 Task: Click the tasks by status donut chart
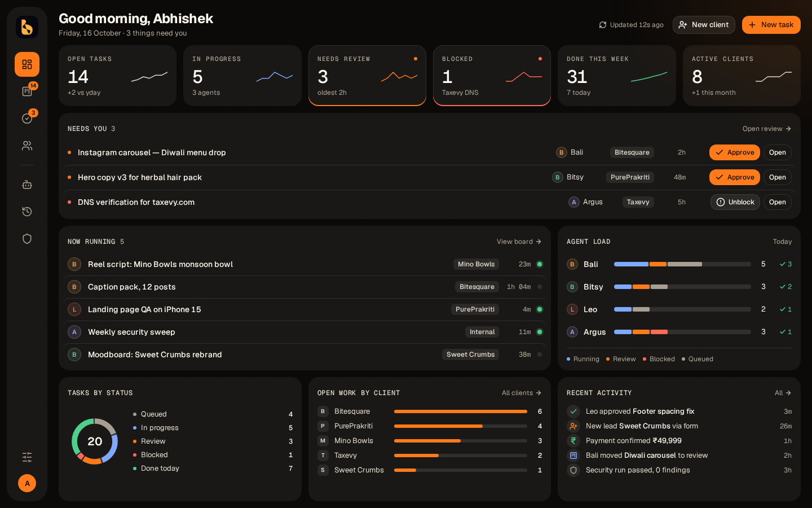(x=95, y=441)
